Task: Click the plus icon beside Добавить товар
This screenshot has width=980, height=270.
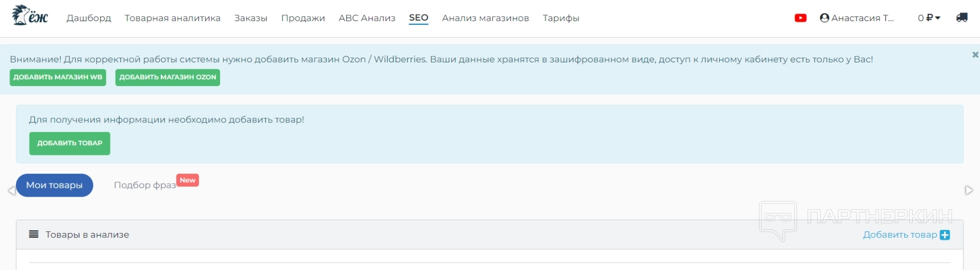Action: point(945,235)
